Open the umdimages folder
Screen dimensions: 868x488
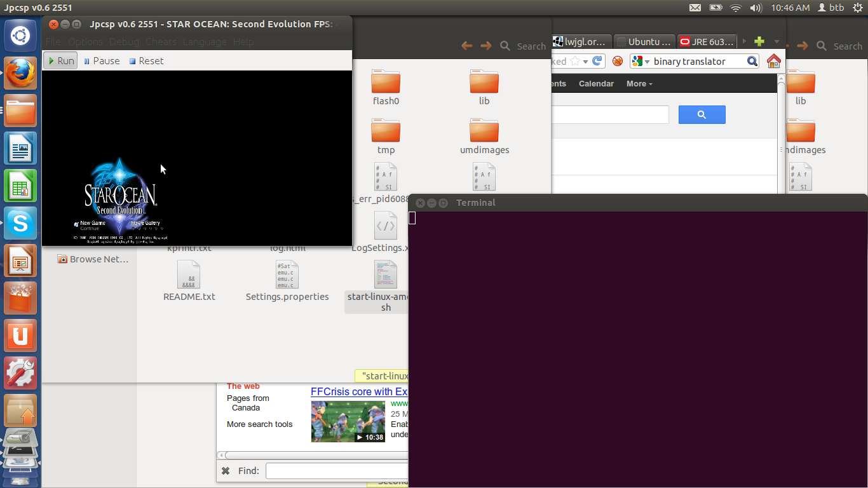point(485,136)
